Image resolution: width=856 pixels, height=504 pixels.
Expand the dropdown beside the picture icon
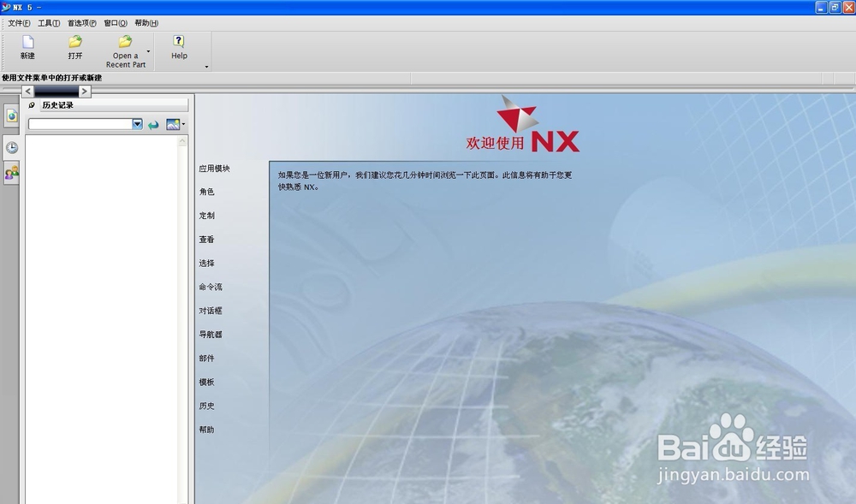182,123
